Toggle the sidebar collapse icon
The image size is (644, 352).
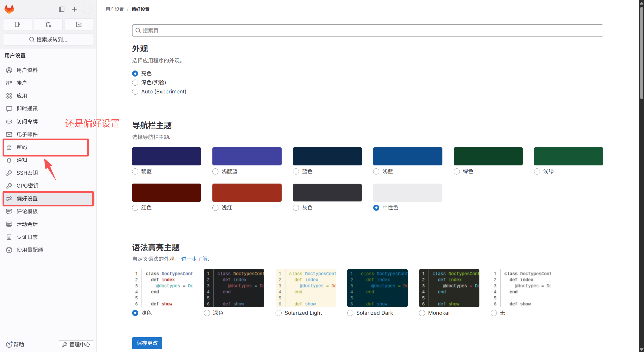point(62,9)
